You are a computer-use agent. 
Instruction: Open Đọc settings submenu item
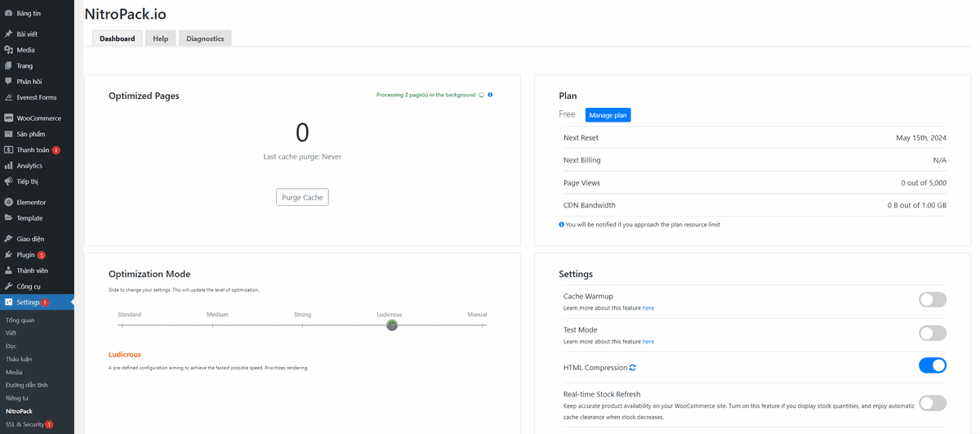point(11,346)
